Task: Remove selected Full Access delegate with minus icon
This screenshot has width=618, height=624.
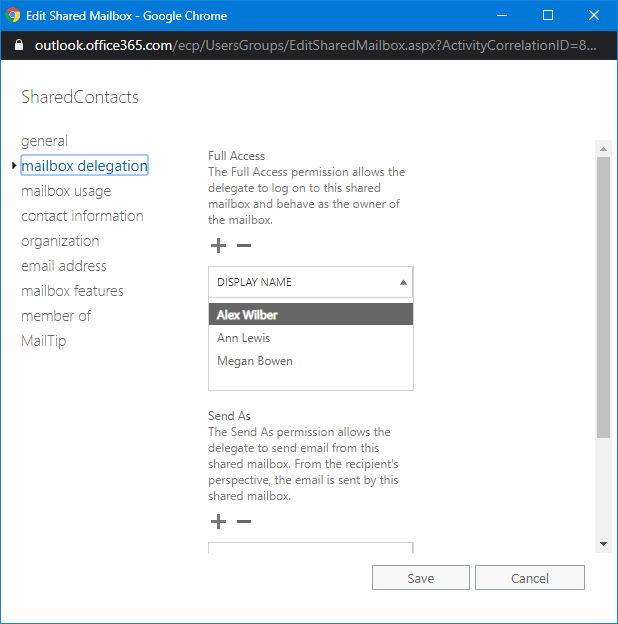Action: pyautogui.click(x=244, y=245)
